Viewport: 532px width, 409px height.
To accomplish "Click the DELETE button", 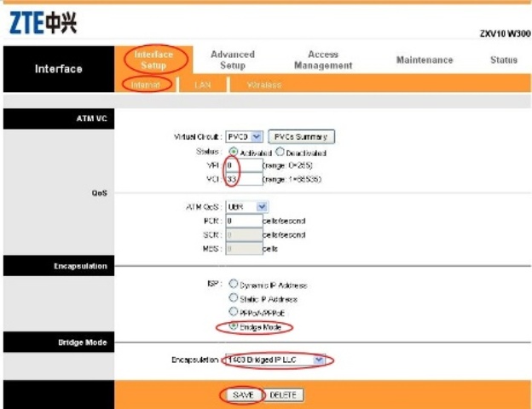I will pos(283,395).
